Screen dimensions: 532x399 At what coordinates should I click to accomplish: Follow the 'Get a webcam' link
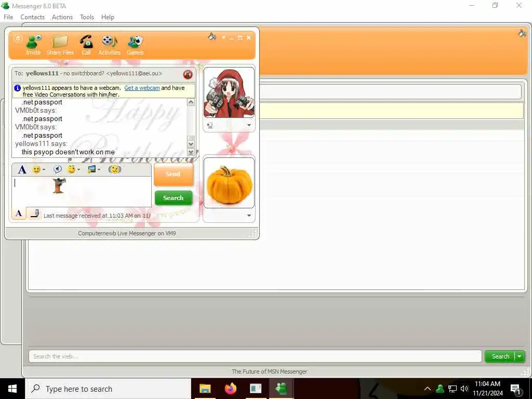tap(142, 88)
